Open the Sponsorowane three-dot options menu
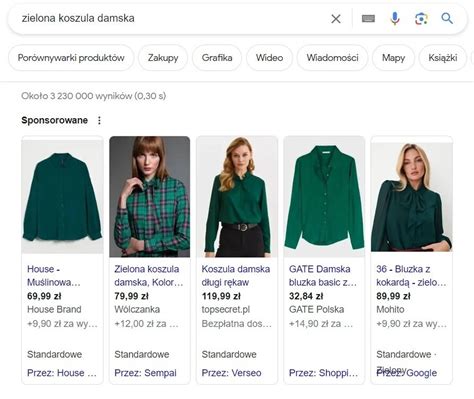The image size is (474, 399). point(99,120)
